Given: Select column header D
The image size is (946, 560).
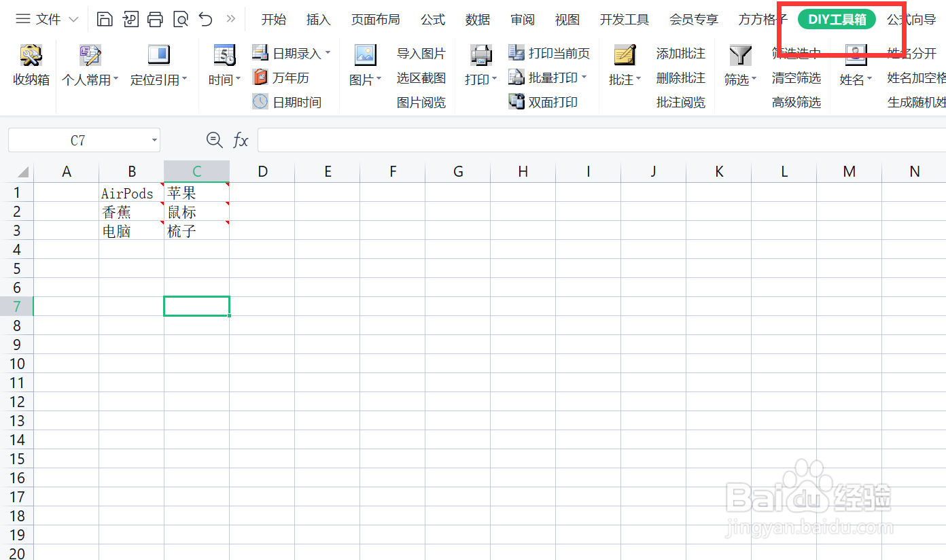Looking at the screenshot, I should (x=262, y=171).
